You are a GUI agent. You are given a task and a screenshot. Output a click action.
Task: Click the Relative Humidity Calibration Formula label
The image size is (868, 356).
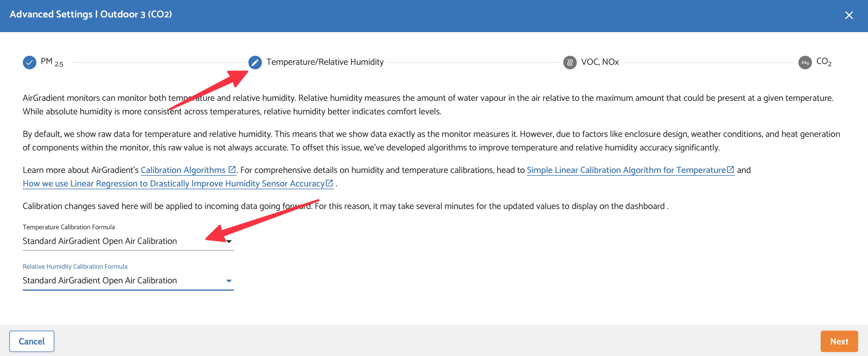(75, 266)
